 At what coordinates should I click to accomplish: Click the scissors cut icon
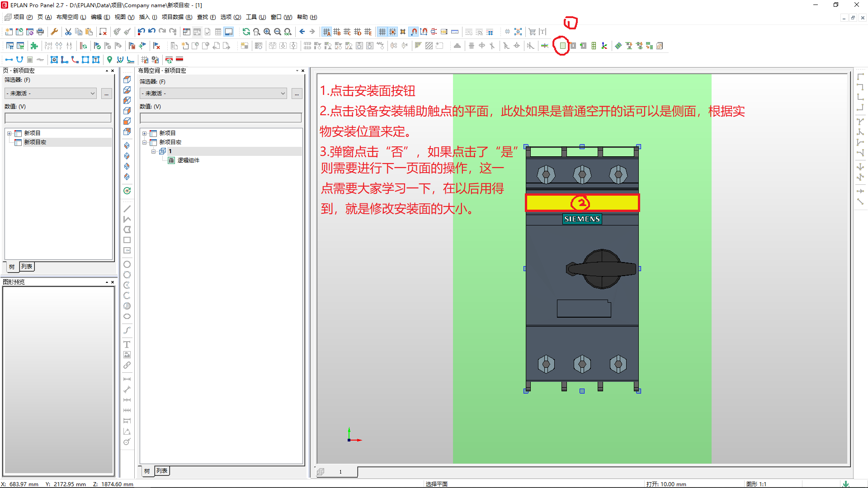[x=68, y=32]
